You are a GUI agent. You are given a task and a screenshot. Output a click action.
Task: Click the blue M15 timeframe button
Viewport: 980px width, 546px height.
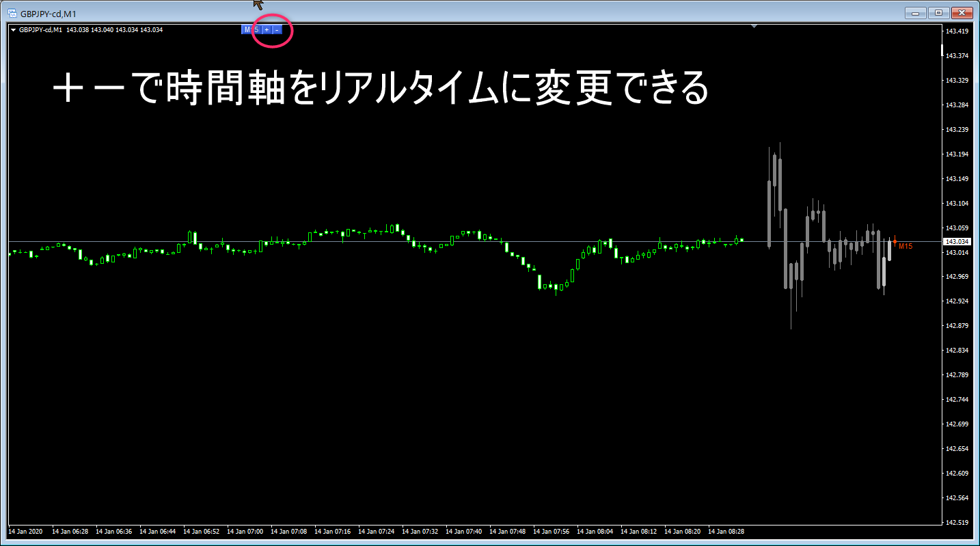pos(251,29)
